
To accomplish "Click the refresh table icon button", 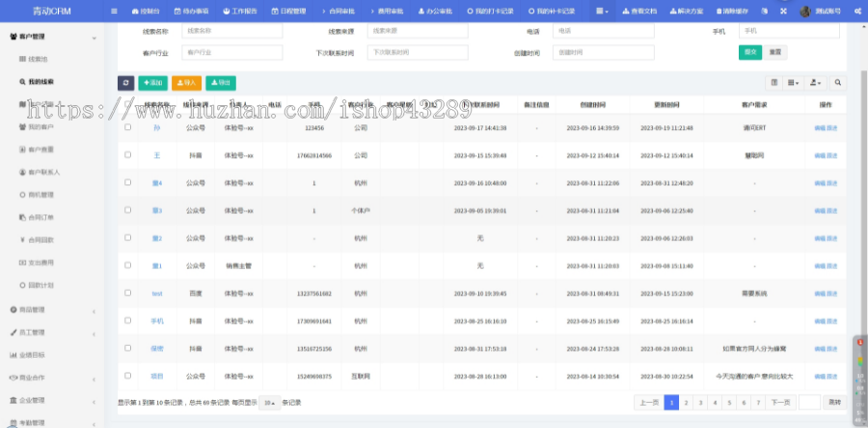I will 125,83.
